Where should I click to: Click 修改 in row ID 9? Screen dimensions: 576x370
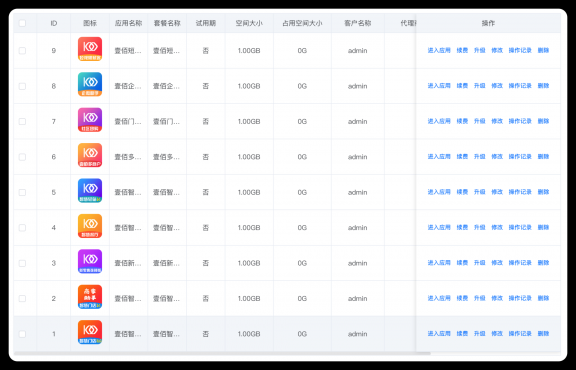tap(497, 50)
